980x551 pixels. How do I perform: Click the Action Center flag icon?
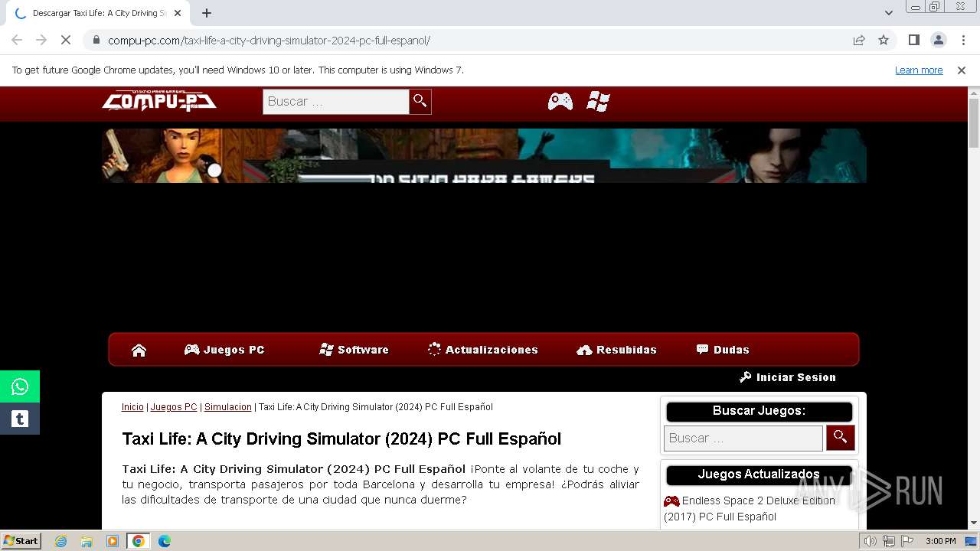click(906, 541)
